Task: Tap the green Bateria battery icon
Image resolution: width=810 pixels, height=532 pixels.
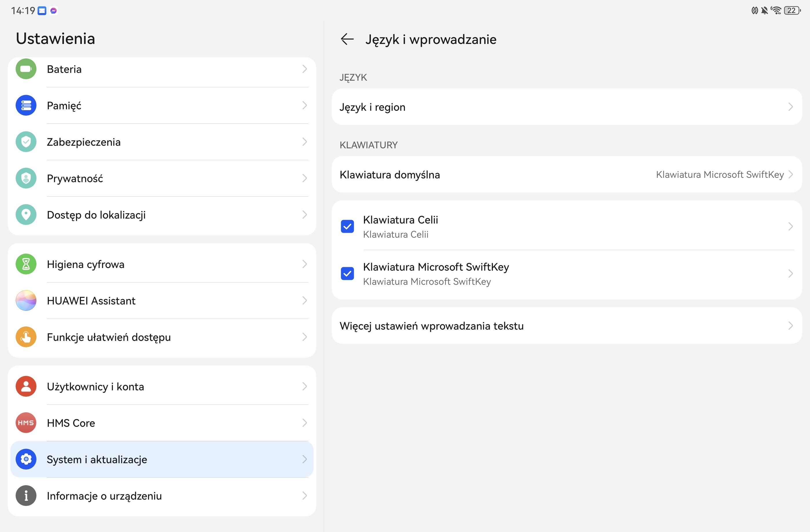Action: pyautogui.click(x=26, y=69)
